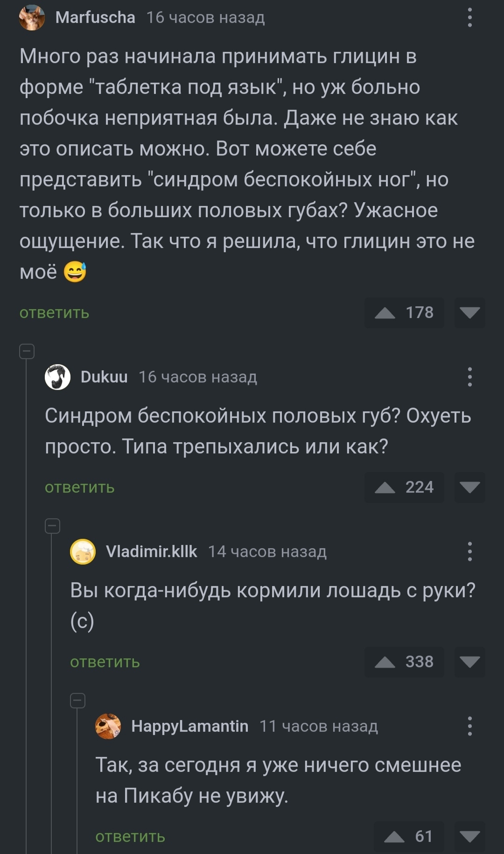Reply to Dukuu's comment
The image size is (504, 854).
click(x=79, y=487)
